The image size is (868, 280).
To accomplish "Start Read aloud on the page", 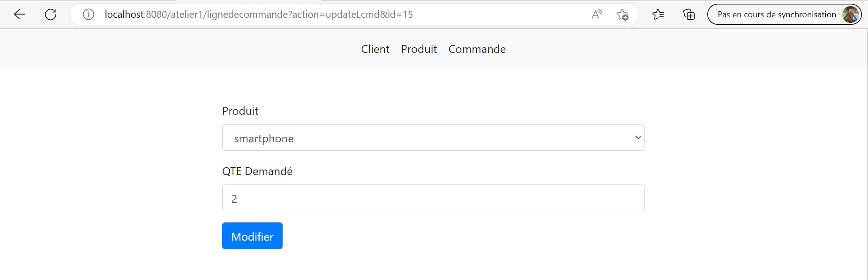I will (597, 14).
